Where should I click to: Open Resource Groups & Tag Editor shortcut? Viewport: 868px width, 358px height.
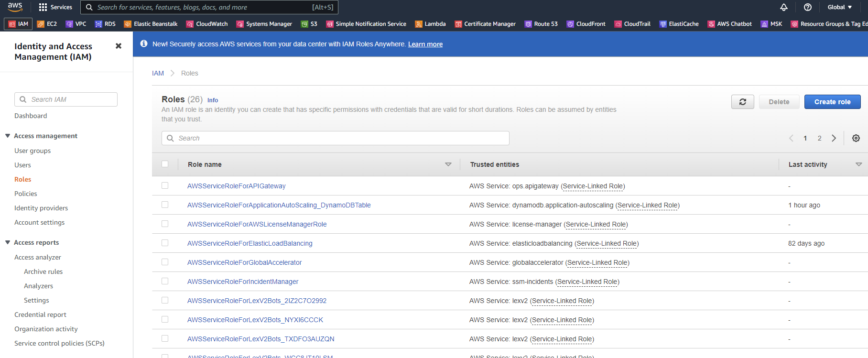click(829, 24)
